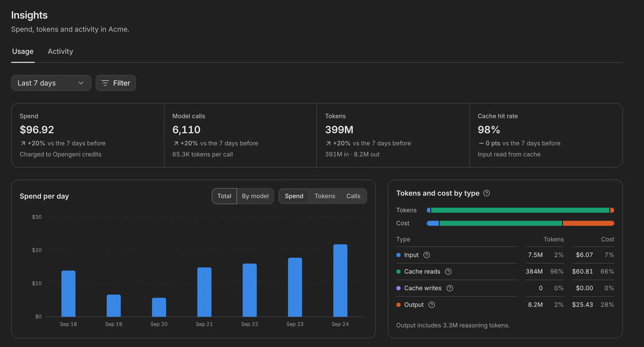Click the up arrow icon in Model calls card

point(176,144)
